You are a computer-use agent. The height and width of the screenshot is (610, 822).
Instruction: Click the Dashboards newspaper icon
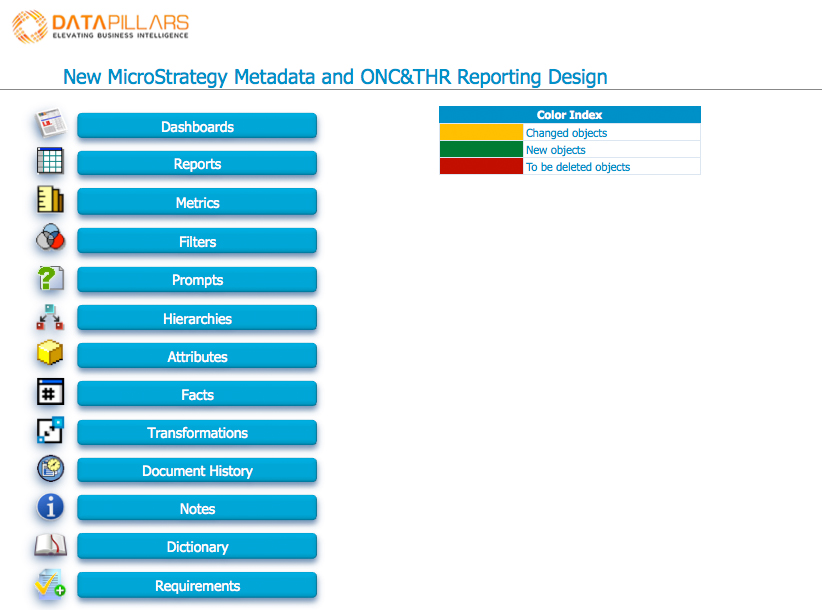51,123
